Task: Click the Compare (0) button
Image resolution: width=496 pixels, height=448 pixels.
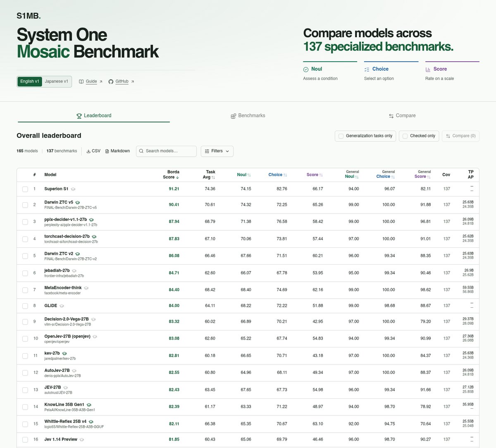Action: 460,136
